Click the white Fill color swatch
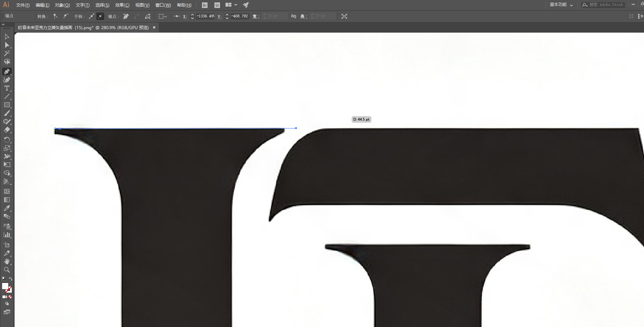Screen dimensions: 644x327 5,286
